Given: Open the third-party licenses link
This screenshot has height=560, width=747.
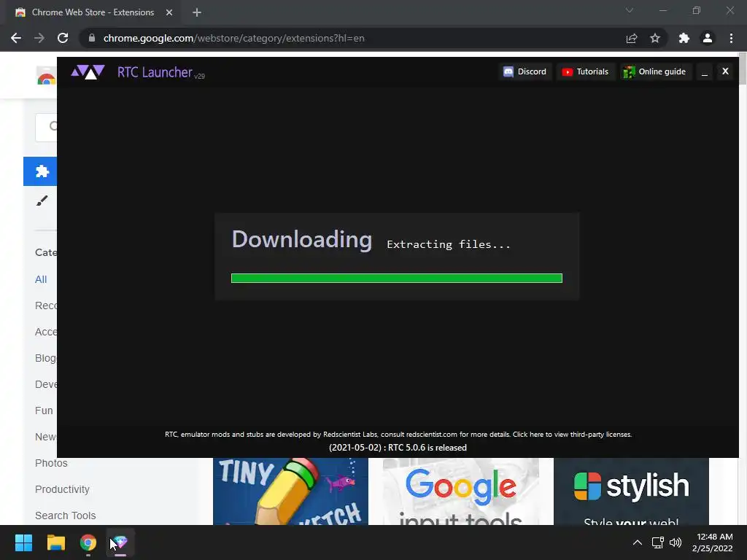Looking at the screenshot, I should (572, 435).
